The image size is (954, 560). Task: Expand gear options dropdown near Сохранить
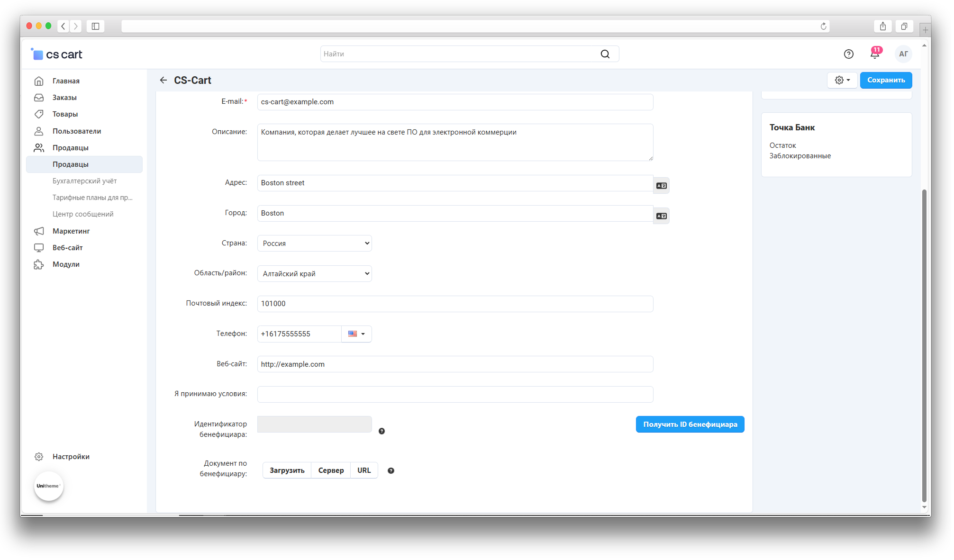coord(842,80)
